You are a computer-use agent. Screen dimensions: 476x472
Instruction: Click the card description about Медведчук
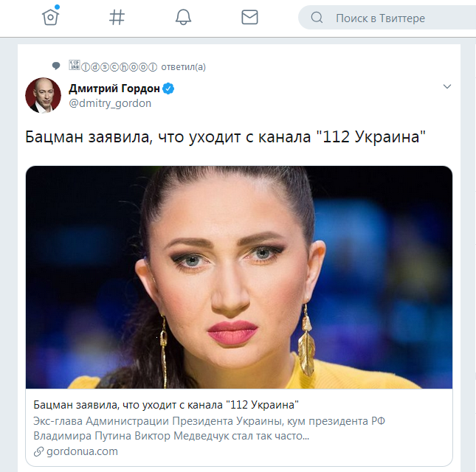click(209, 428)
